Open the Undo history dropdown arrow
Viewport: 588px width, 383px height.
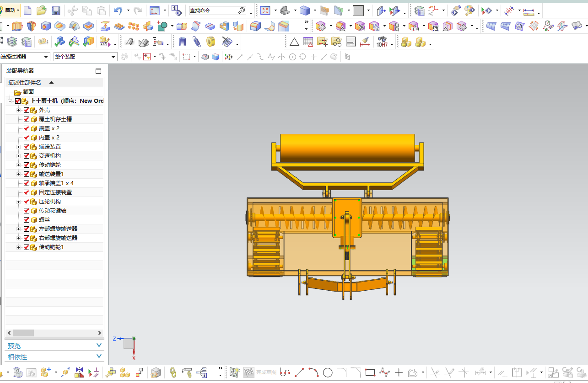point(128,10)
